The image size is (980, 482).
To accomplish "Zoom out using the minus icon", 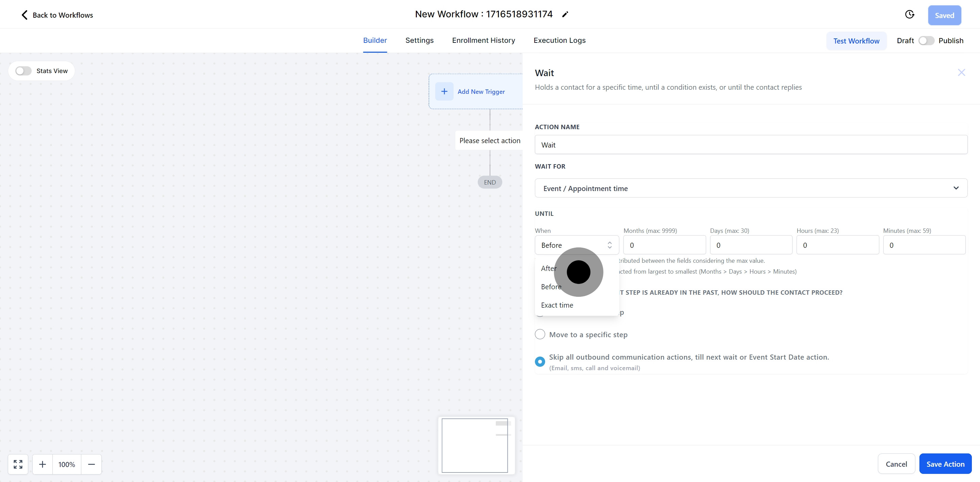I will [x=91, y=464].
